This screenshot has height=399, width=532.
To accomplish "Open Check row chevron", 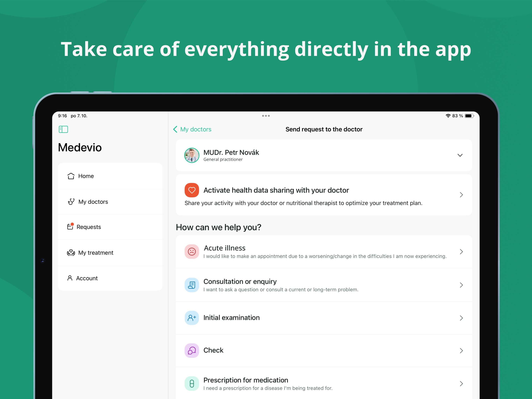I will (x=461, y=351).
